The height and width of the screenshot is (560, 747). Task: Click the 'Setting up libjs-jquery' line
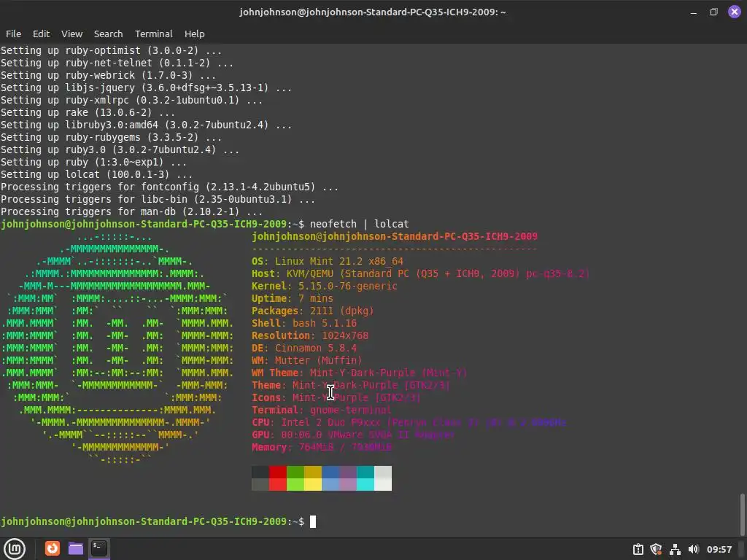[x=146, y=87]
